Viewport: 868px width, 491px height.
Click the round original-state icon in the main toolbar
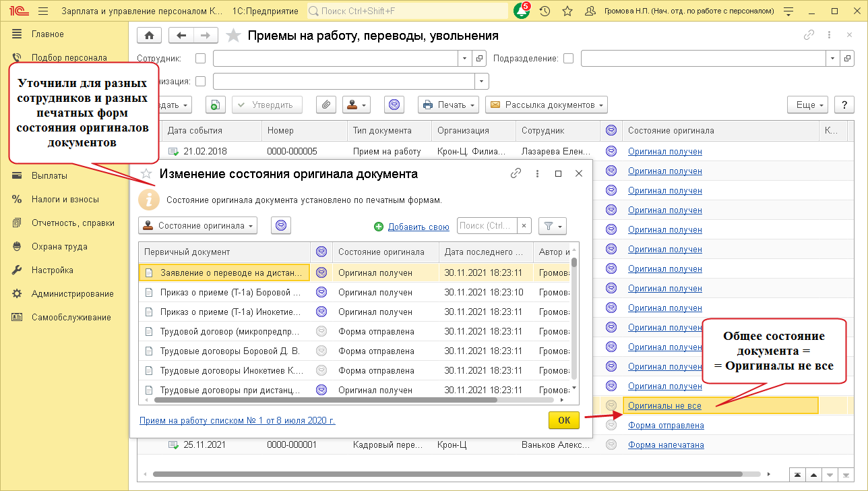pyautogui.click(x=394, y=105)
